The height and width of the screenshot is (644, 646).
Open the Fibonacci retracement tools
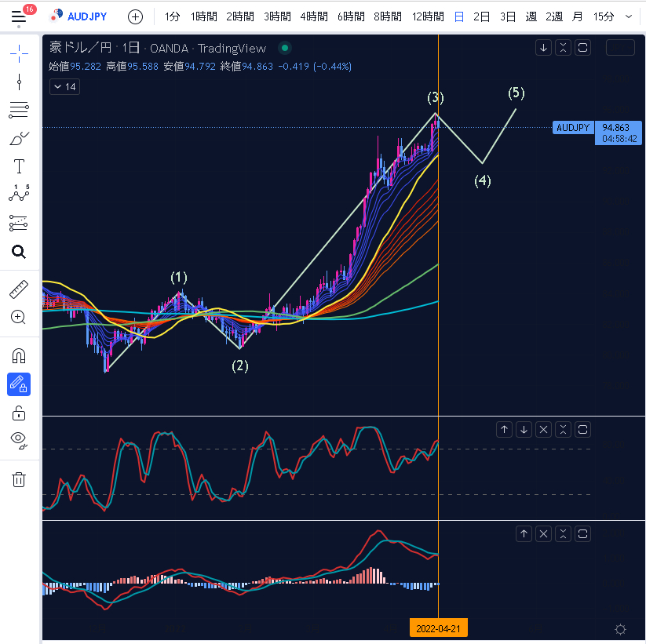[19, 110]
